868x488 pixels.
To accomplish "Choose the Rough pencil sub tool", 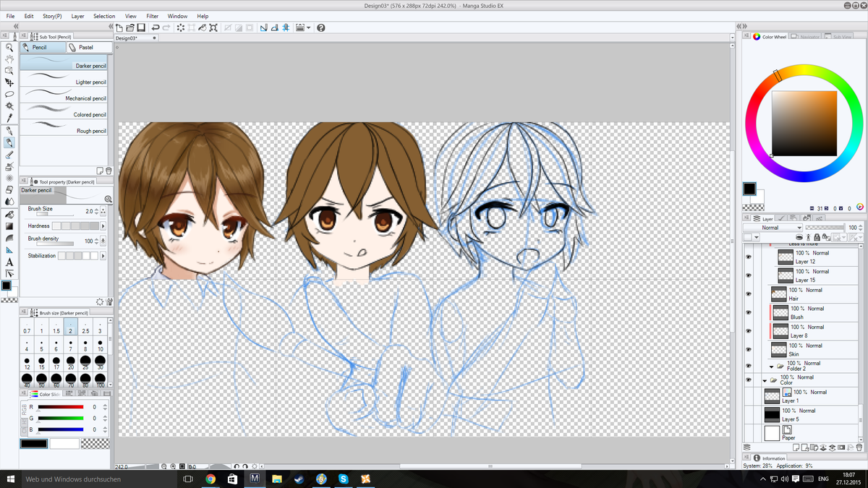I will click(x=64, y=127).
